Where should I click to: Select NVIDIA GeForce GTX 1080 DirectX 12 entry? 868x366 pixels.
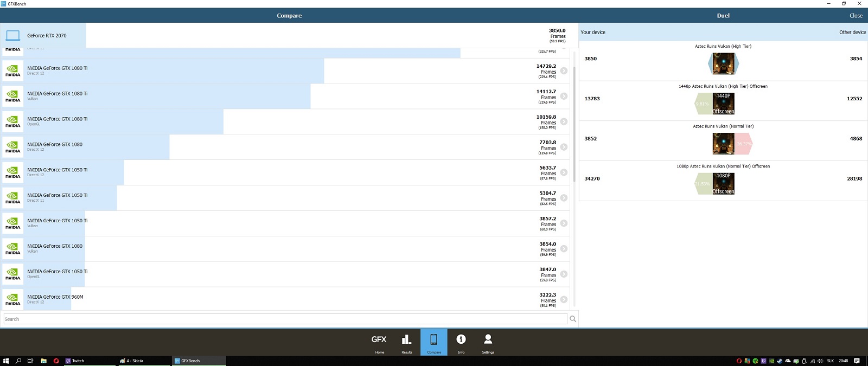pyautogui.click(x=285, y=147)
